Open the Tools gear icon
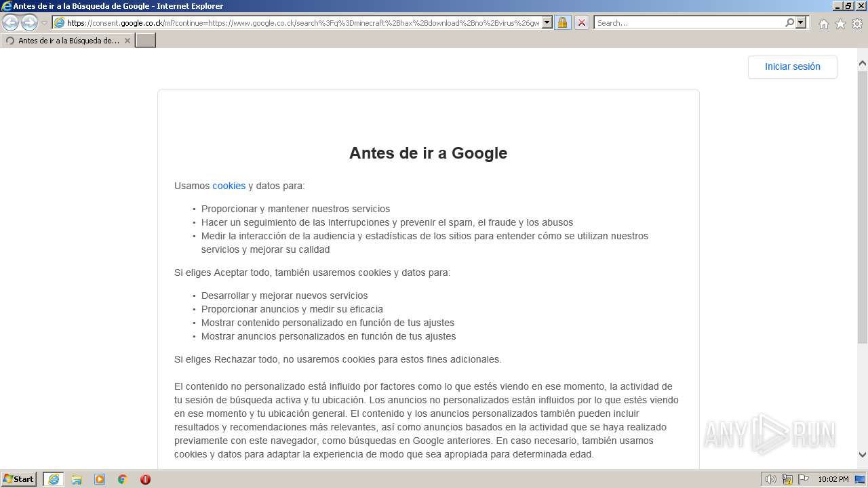868x488 pixels. [857, 24]
